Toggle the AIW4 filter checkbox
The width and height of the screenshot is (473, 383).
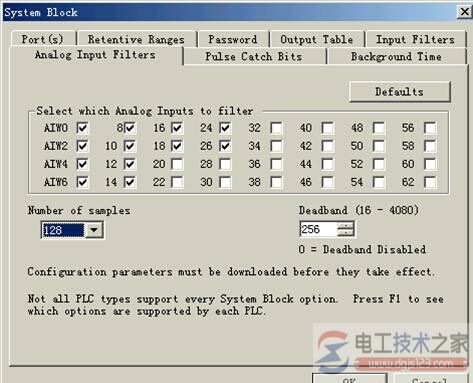point(82,164)
